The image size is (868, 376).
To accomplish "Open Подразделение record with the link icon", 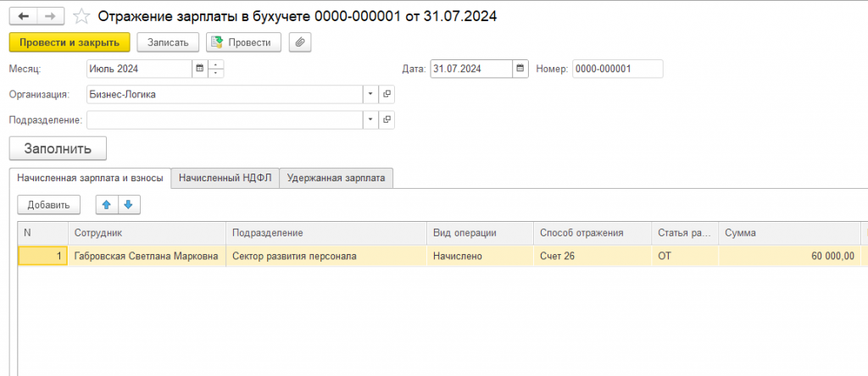I will pyautogui.click(x=387, y=120).
